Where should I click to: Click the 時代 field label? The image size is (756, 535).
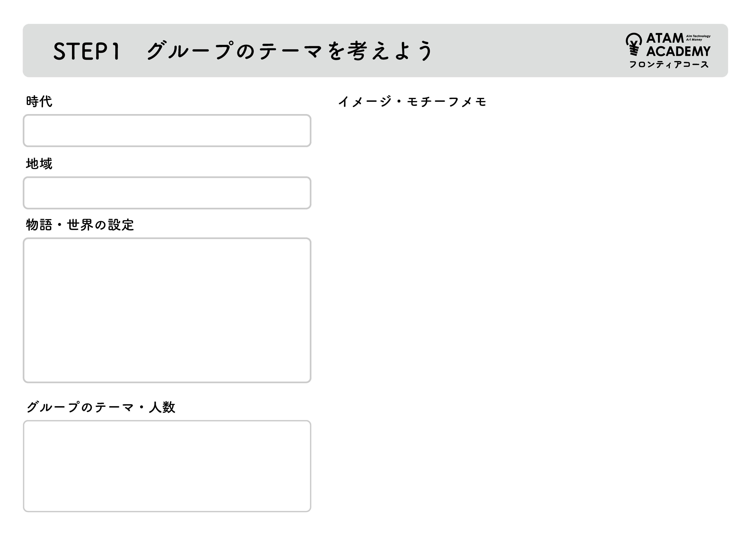[39, 102]
